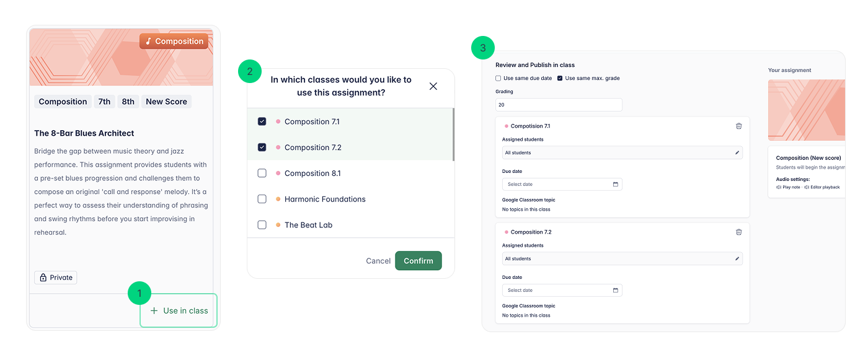Uncheck the Composition 7.2 class
The image size is (868, 347).
[x=262, y=147]
